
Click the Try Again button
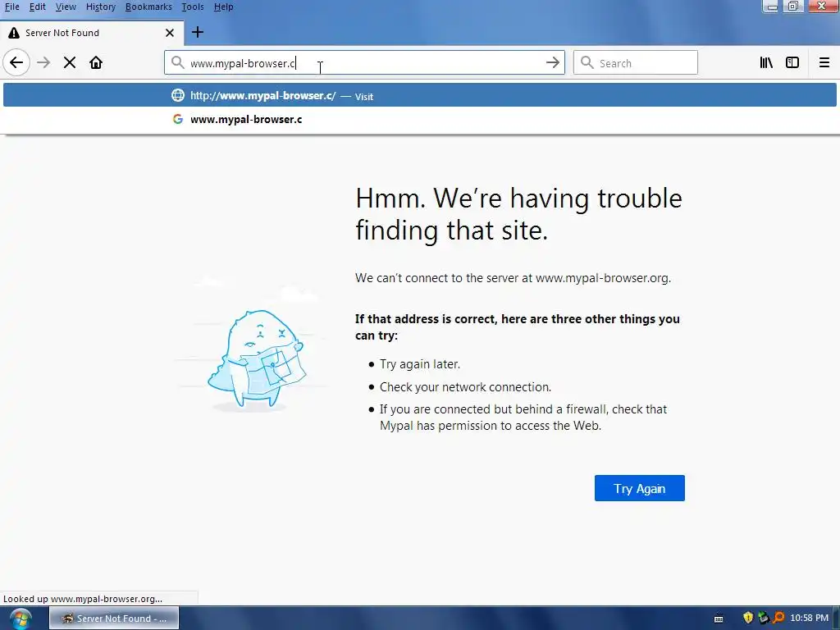point(639,488)
